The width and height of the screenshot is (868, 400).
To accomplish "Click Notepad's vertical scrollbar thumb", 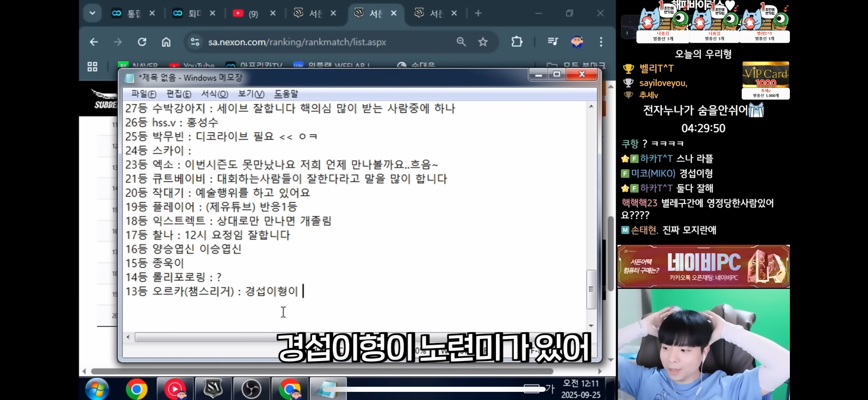I will [x=591, y=289].
